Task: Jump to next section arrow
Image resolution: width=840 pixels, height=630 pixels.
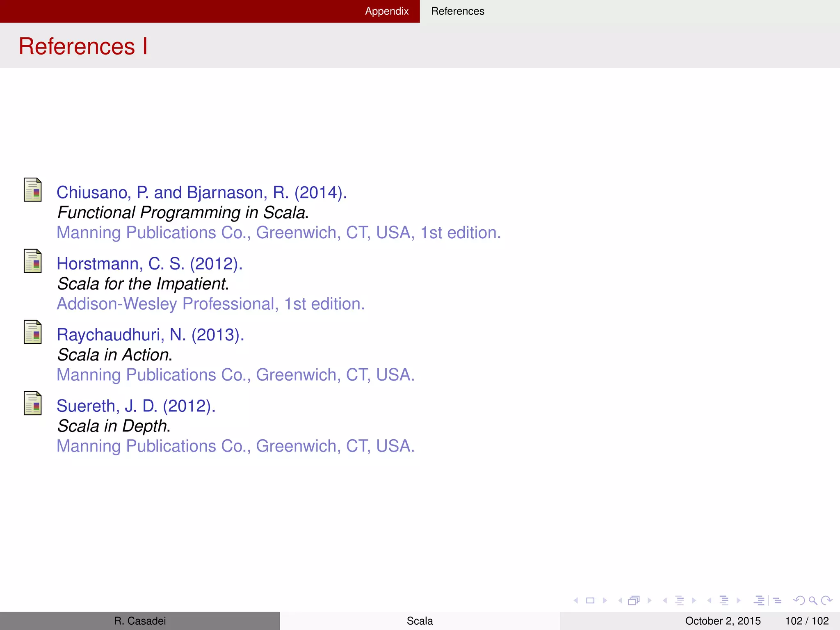Action: tap(739, 600)
